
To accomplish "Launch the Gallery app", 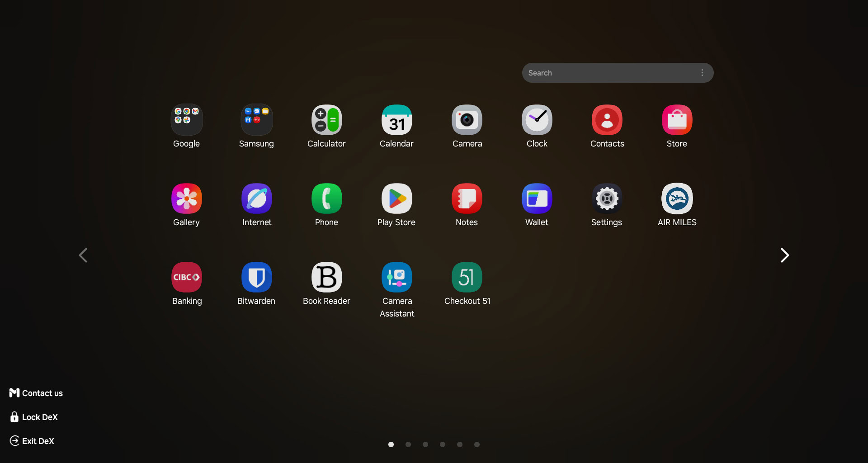I will [187, 198].
